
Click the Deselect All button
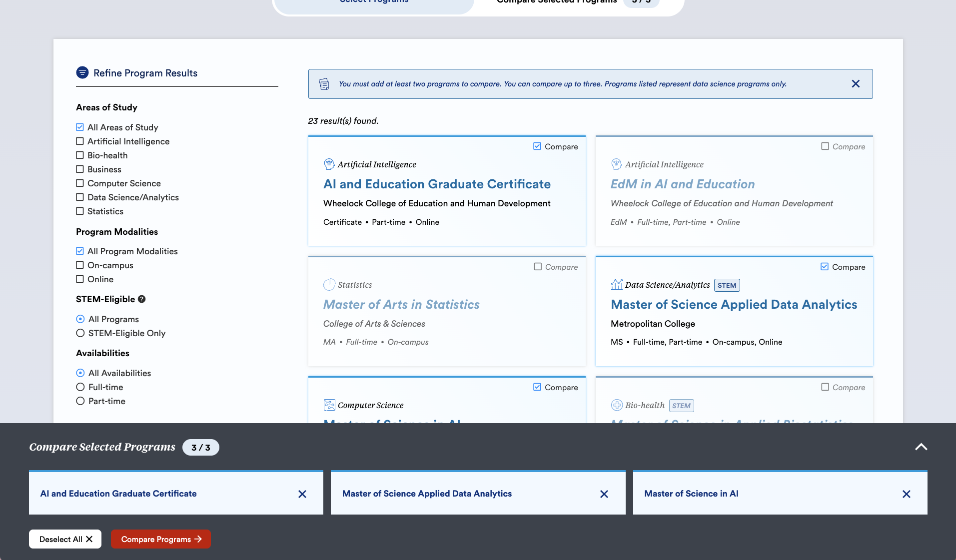65,539
